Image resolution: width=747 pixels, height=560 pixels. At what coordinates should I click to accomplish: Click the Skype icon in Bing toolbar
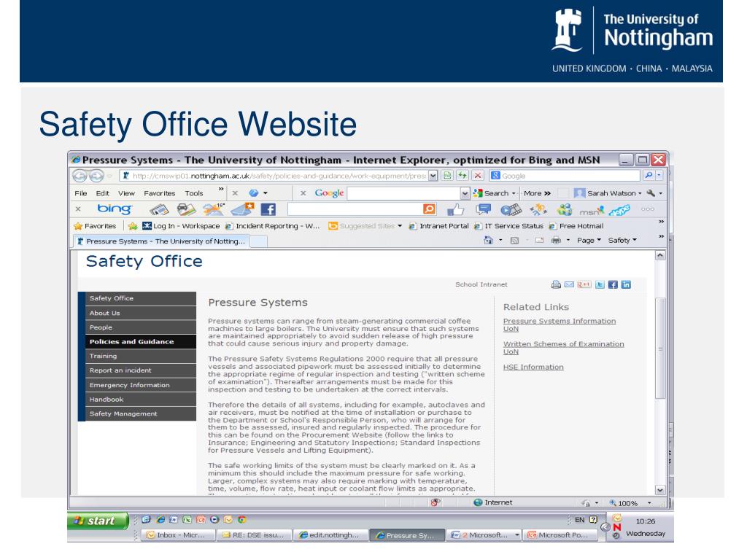click(x=619, y=210)
